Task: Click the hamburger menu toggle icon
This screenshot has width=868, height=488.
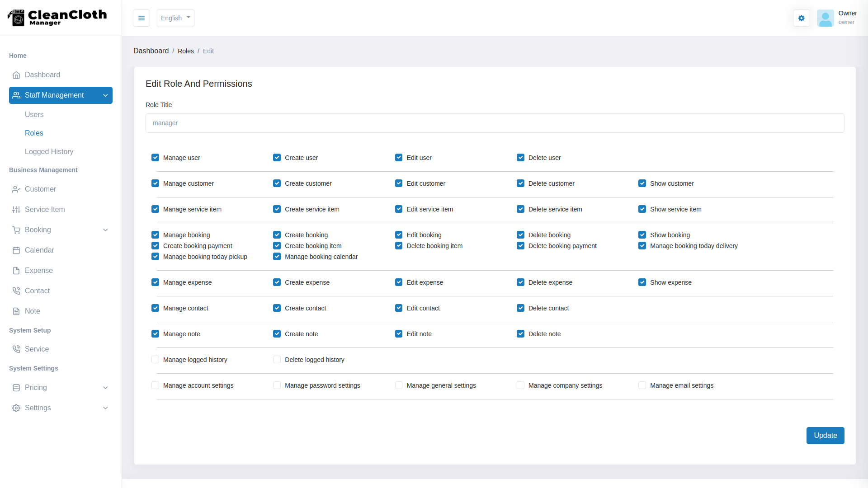Action: pyautogui.click(x=141, y=18)
